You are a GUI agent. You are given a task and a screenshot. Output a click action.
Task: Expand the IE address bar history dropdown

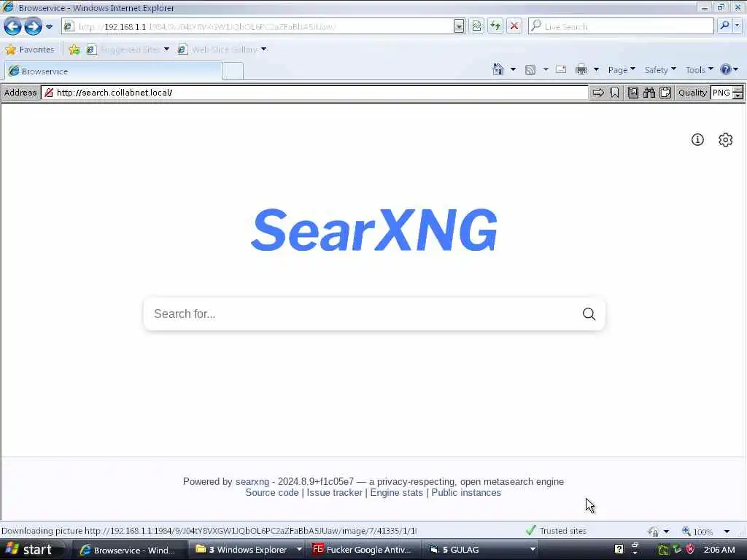pos(459,27)
